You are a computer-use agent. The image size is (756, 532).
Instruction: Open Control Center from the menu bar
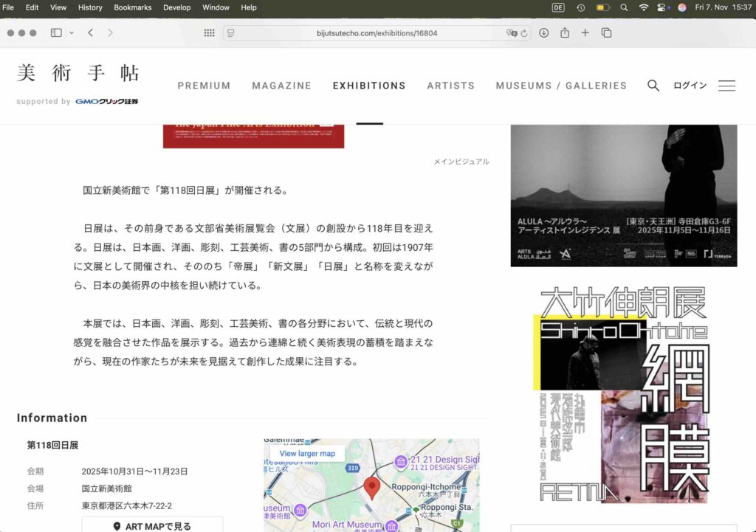[662, 7]
